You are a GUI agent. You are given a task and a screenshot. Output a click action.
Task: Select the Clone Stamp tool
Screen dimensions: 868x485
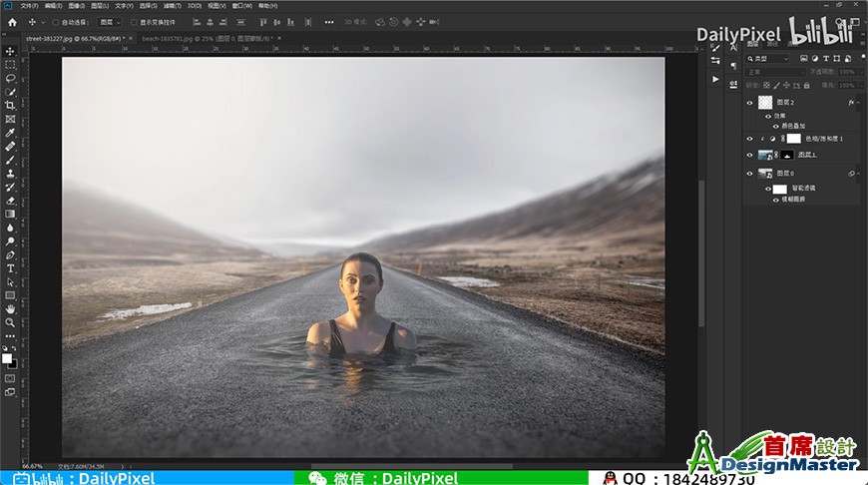[10, 174]
